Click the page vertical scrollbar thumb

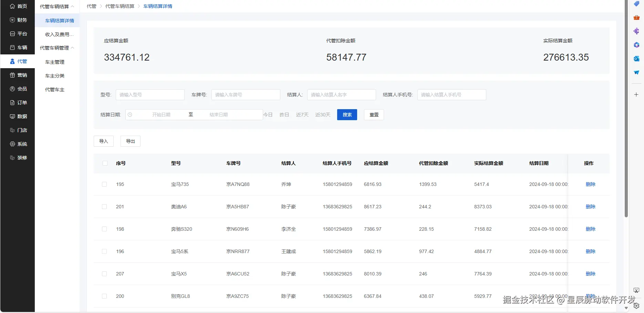click(x=626, y=109)
